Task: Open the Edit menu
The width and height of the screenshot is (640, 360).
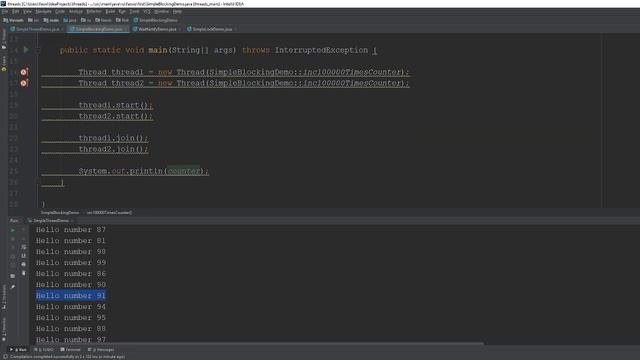Action: 16,11
